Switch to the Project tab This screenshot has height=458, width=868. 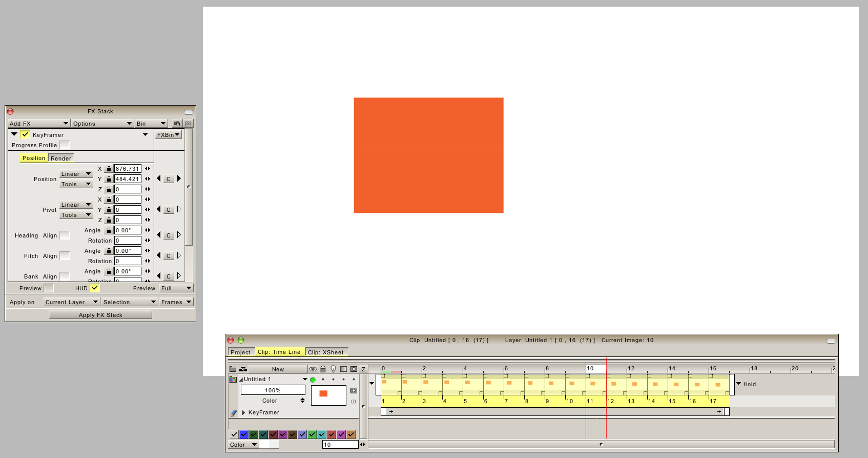[x=240, y=352]
